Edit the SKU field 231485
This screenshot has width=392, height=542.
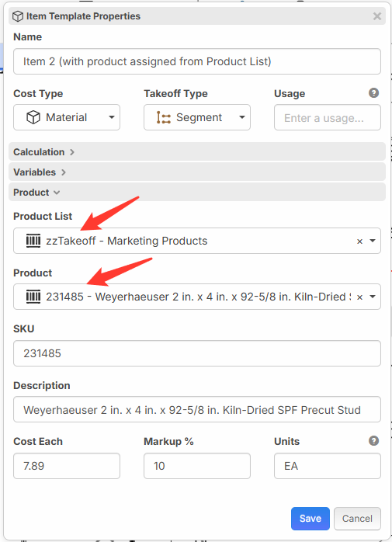point(197,353)
